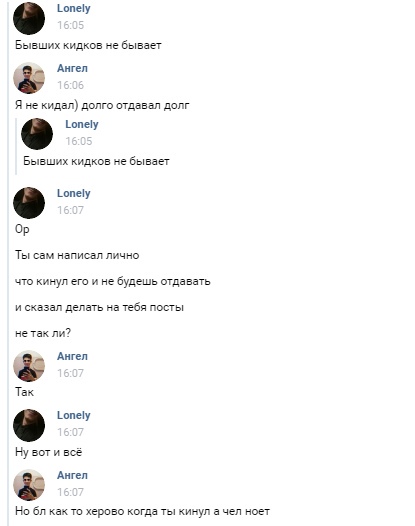Screen dimensions: 415x526
Task: Select the quoted text 'Бывших кидков не бывает'
Action: (96, 161)
